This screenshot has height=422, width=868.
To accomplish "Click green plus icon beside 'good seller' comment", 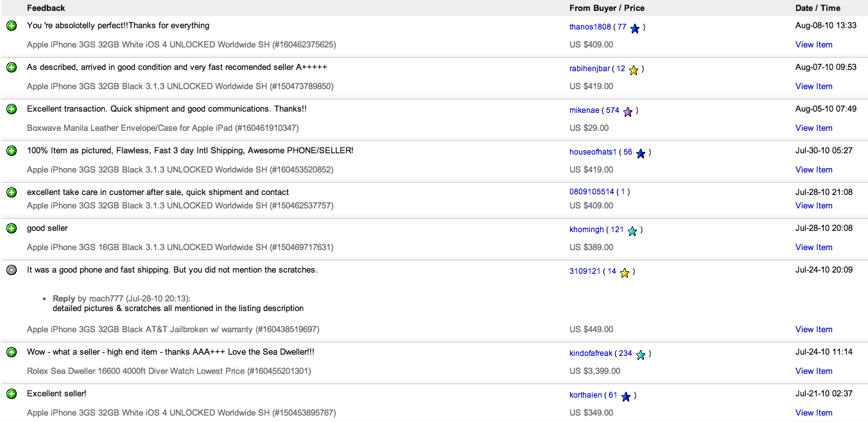I will 12,228.
